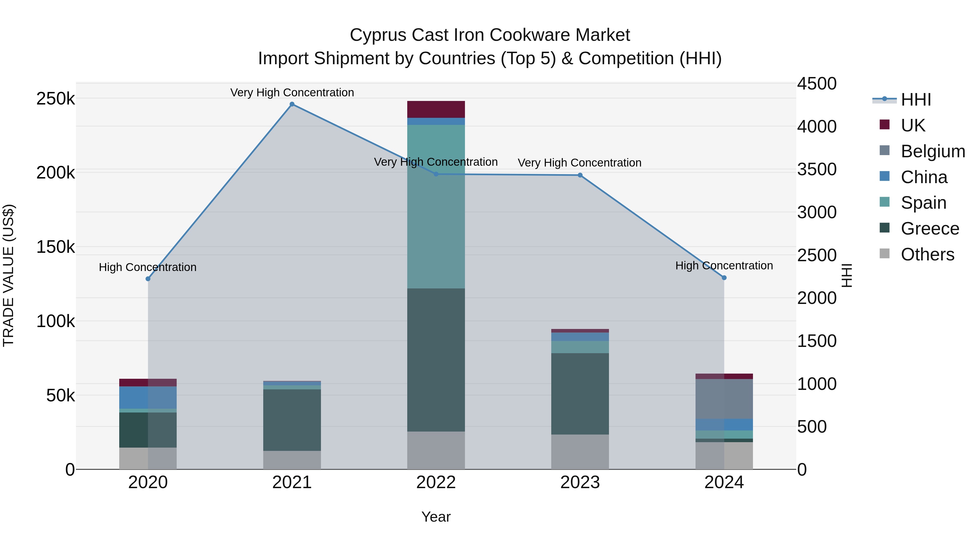Viewport: 980px width, 551px height.
Task: Click the 100k y-axis tick label
Action: coord(56,321)
